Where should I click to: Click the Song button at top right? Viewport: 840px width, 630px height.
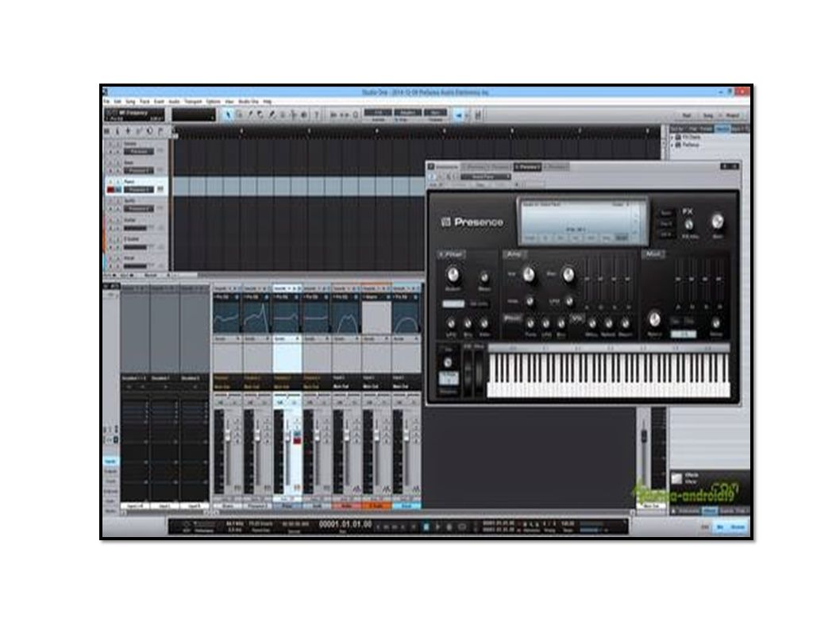708,115
